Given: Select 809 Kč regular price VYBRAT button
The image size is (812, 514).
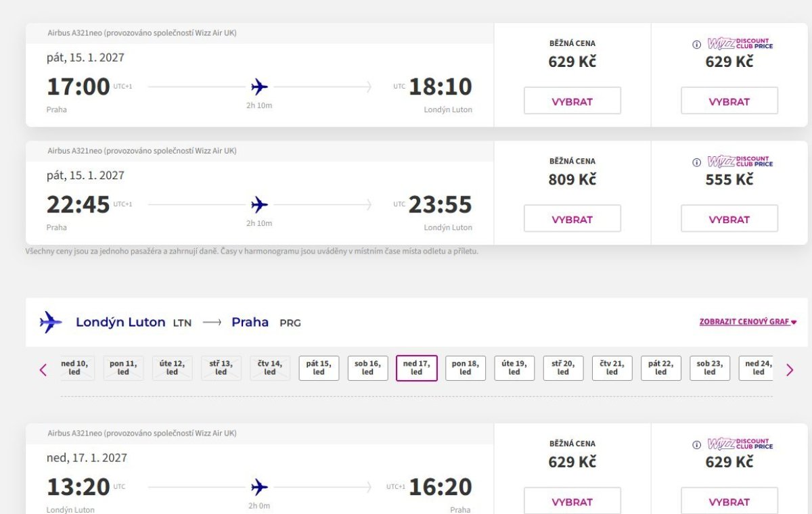Looking at the screenshot, I should pos(572,218).
